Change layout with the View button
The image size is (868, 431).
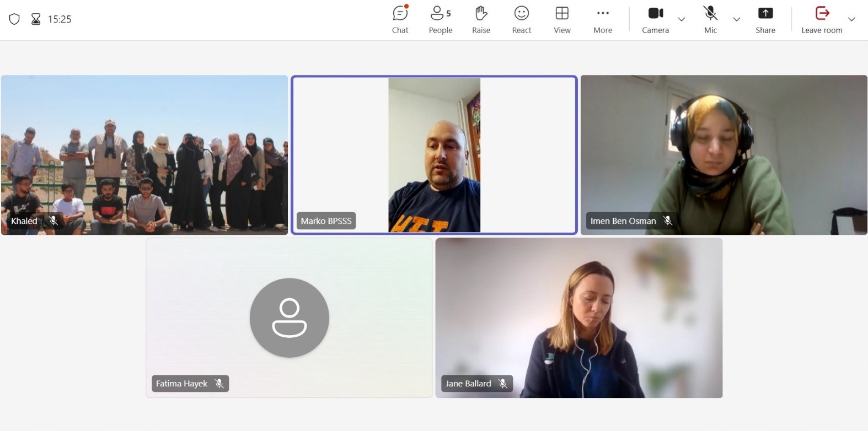(562, 20)
